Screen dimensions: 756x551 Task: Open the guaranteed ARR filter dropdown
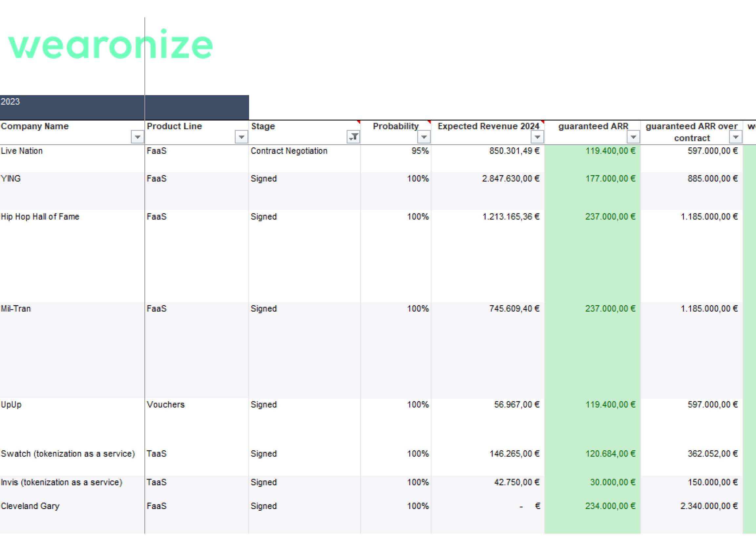(633, 137)
